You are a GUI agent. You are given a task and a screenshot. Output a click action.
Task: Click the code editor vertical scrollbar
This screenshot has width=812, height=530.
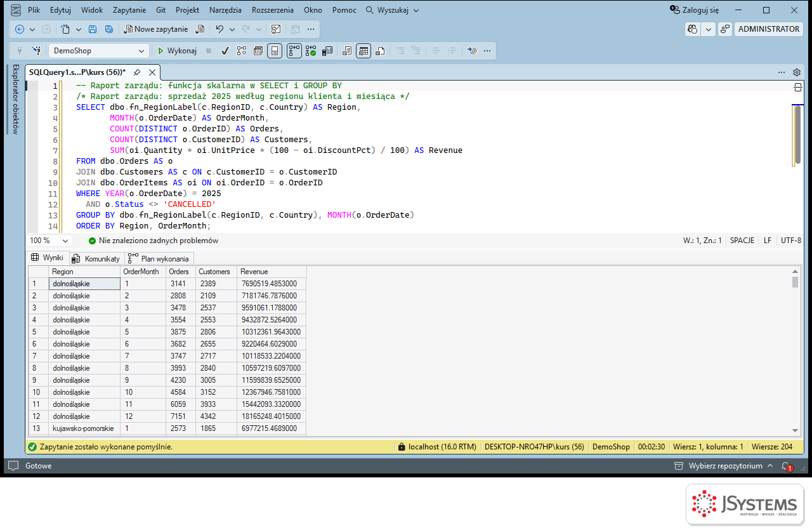point(797,136)
